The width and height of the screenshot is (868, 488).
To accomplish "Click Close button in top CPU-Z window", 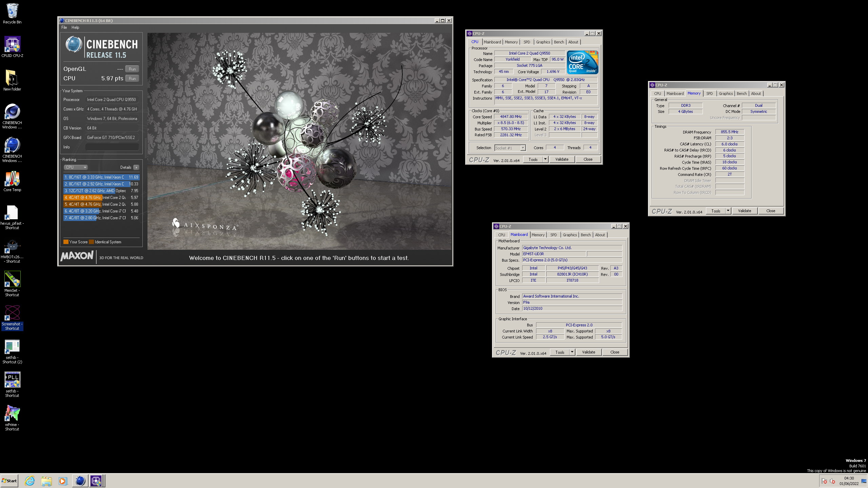I will (x=588, y=159).
